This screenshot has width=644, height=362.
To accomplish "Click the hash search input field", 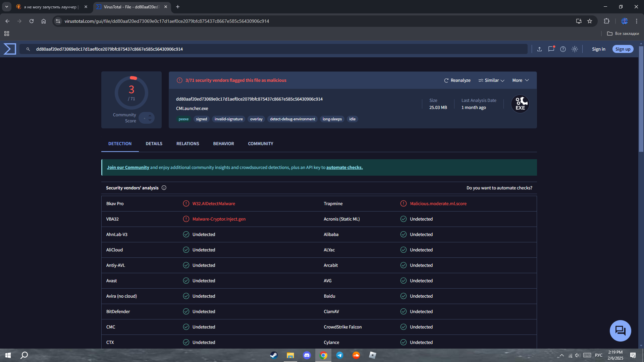I will tap(268, 49).
